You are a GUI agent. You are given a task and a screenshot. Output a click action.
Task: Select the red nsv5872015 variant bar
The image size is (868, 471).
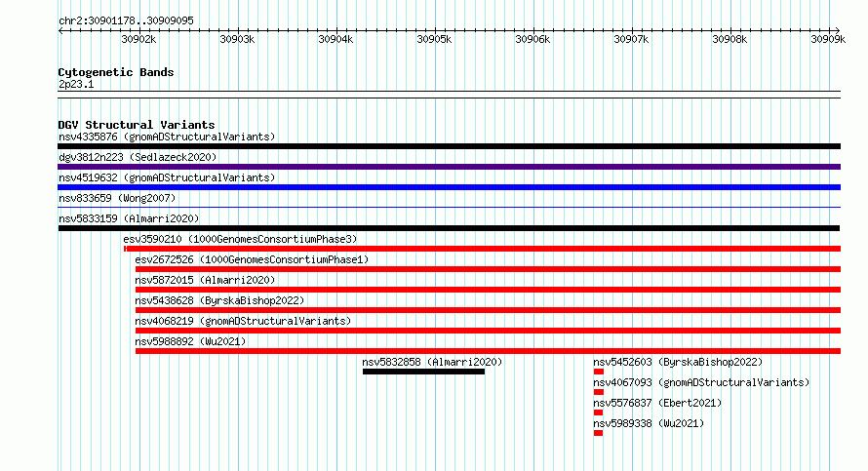(489, 290)
